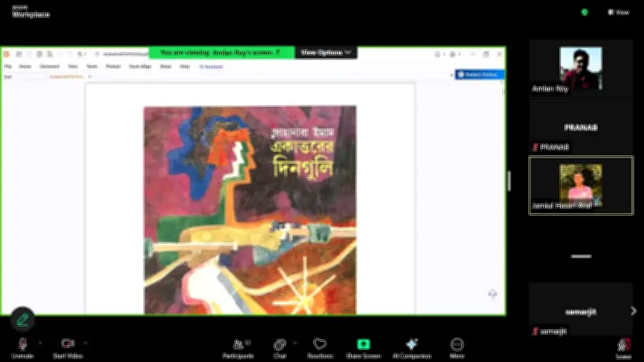Open the View Options dropdown
Image resolution: width=644 pixels, height=362 pixels.
326,52
